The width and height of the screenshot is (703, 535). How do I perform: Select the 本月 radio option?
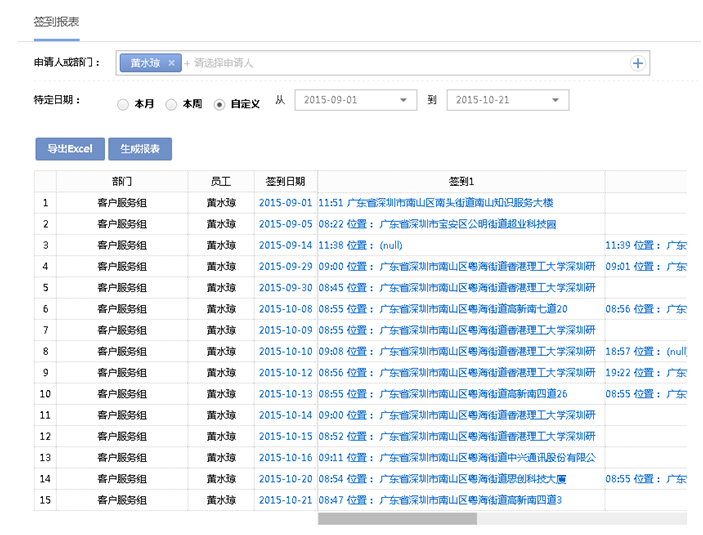(123, 104)
